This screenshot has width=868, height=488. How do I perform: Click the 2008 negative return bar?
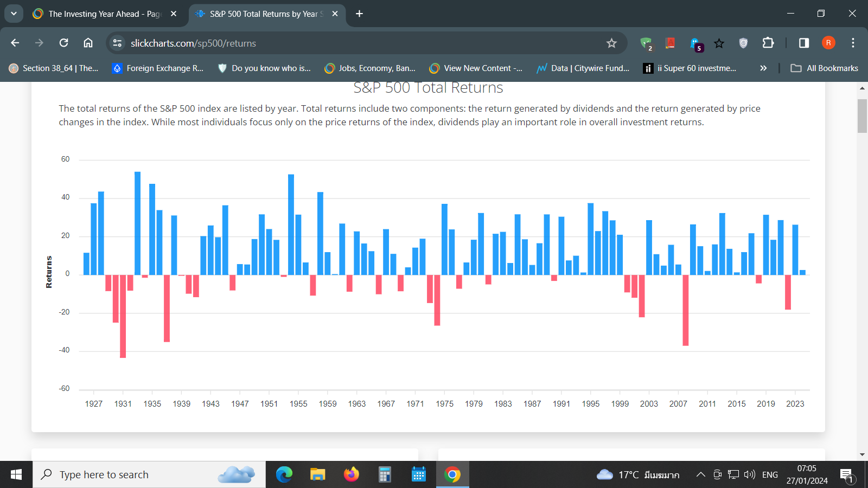(x=686, y=311)
